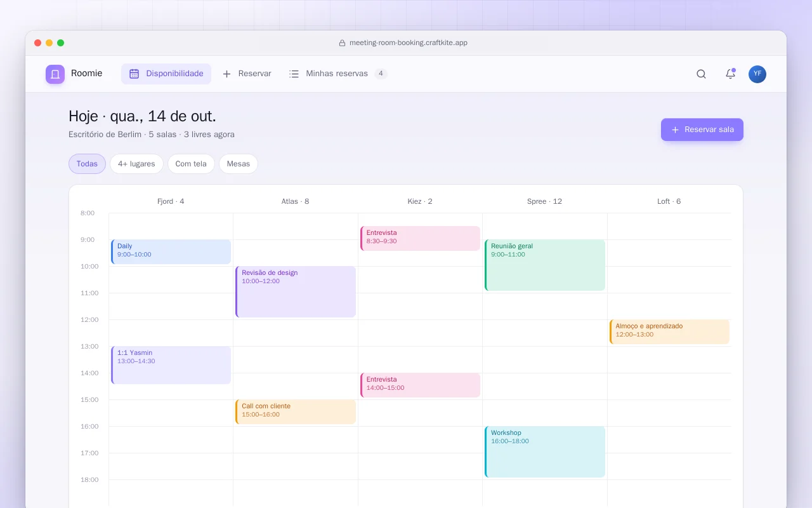812x508 pixels.
Task: Click the Reservar sala button
Action: [x=702, y=130]
